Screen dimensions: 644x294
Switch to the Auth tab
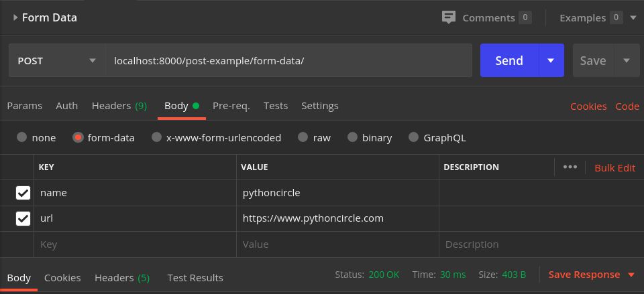[x=67, y=106]
